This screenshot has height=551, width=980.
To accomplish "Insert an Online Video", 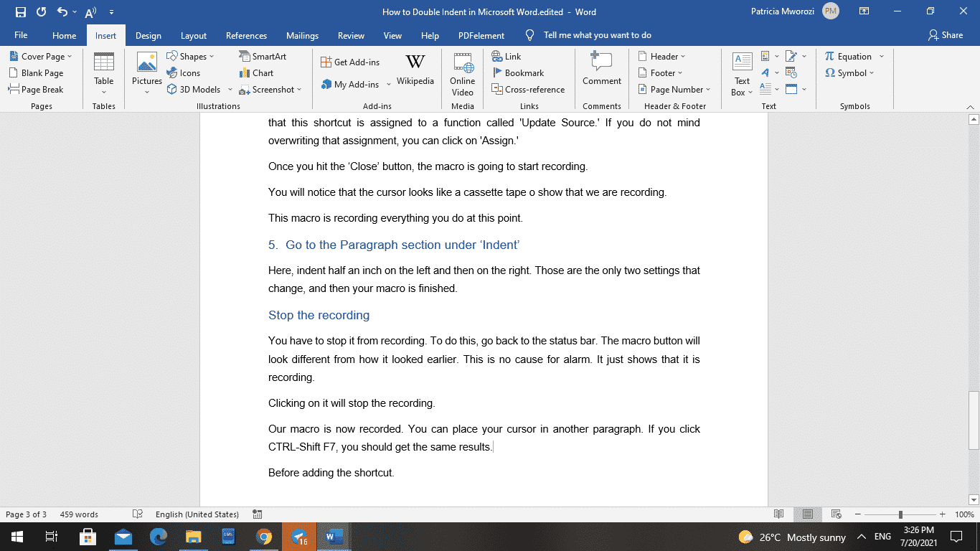I will [x=463, y=73].
